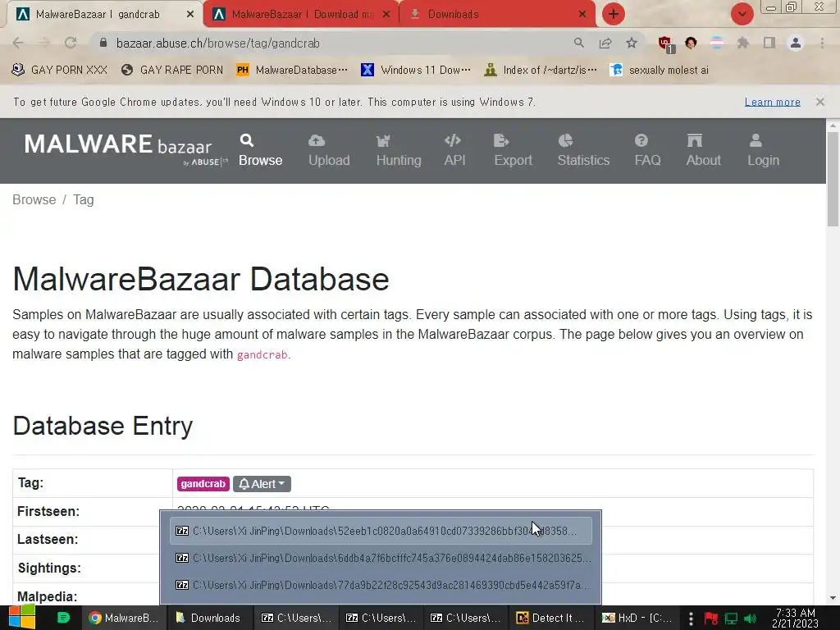This screenshot has height=630, width=840.
Task: Open a new tab with the plus button
Action: pyautogui.click(x=614, y=14)
